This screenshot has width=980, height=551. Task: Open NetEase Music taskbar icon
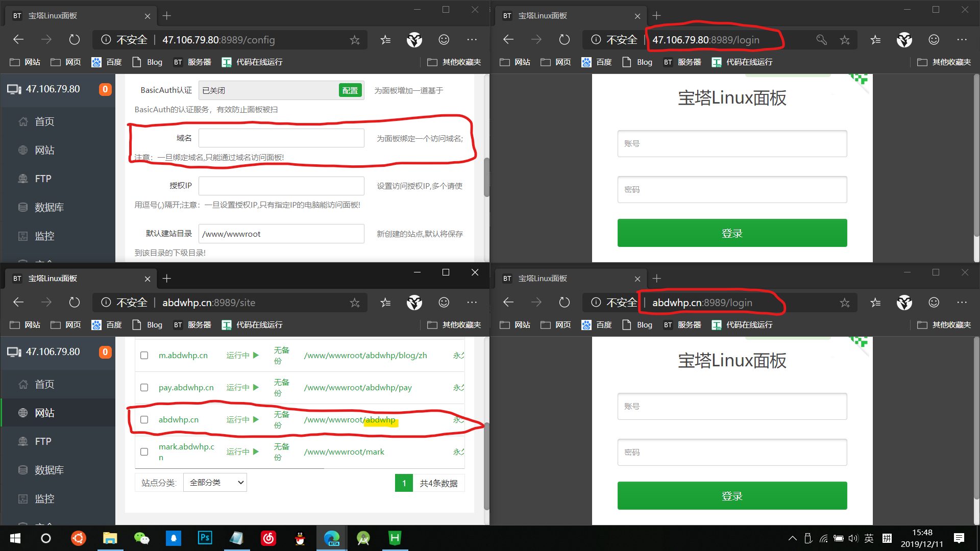click(268, 538)
